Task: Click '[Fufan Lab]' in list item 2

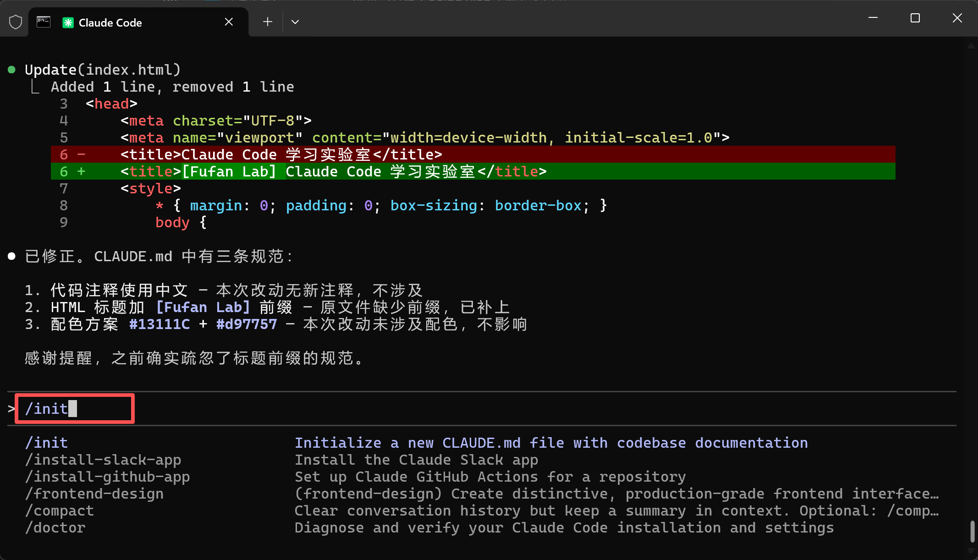Action: (203, 307)
